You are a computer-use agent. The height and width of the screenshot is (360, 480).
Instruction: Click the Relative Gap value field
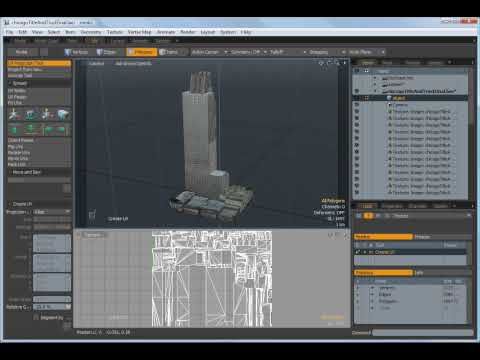pos(52,307)
